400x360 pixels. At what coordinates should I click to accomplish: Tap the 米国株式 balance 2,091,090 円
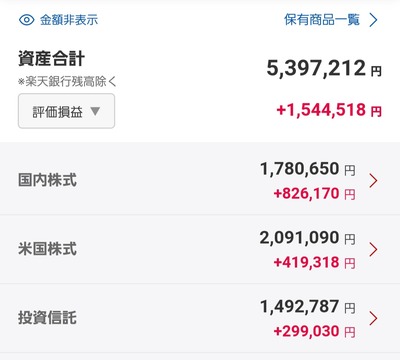[307, 238]
